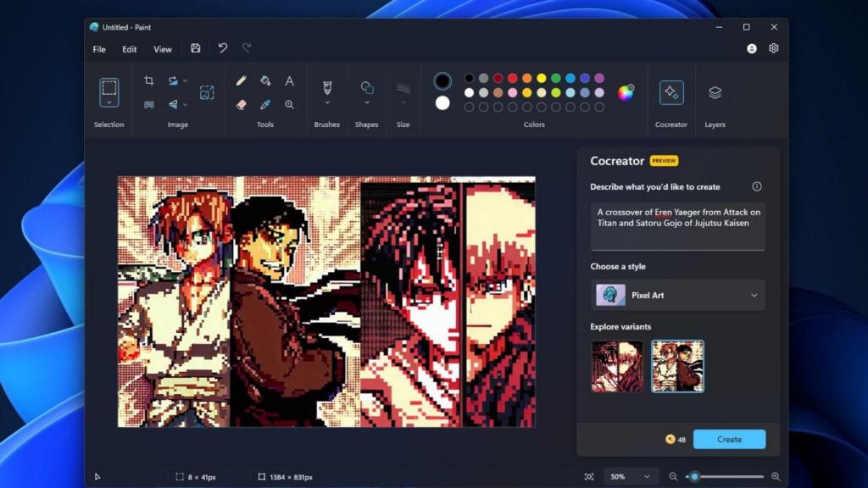Pick the yellow palette color
Viewport: 868px width, 488px height.
click(x=542, y=78)
